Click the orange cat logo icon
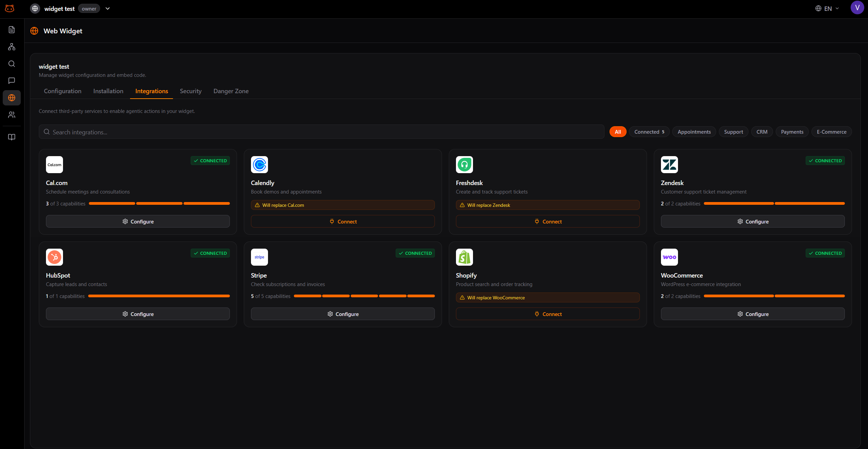Image resolution: width=868 pixels, height=449 pixels. click(x=10, y=9)
